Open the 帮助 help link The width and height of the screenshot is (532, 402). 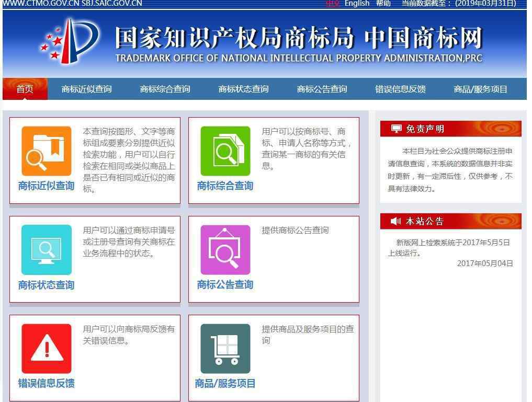click(383, 3)
